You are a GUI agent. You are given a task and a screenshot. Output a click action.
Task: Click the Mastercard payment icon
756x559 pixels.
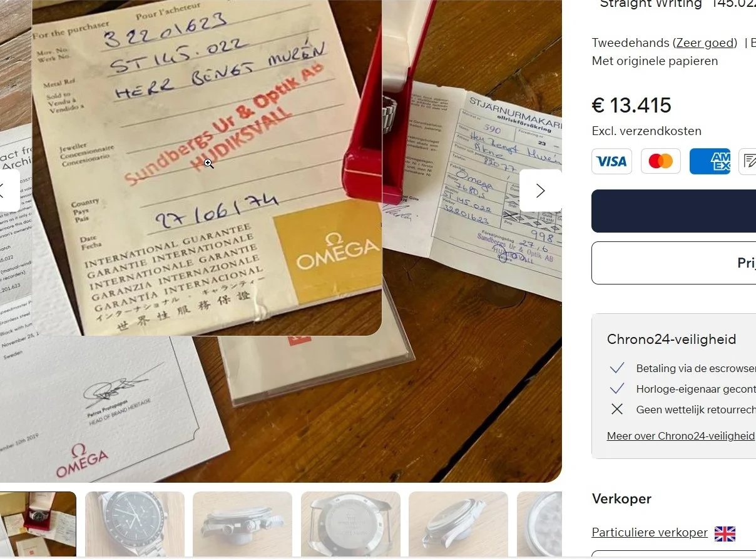[x=660, y=161]
